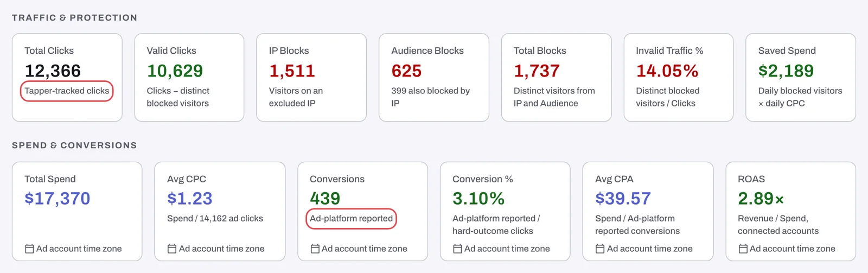This screenshot has width=868, height=273.
Task: Click Ad account time zone in Total Spend card
Action: pos(79,249)
